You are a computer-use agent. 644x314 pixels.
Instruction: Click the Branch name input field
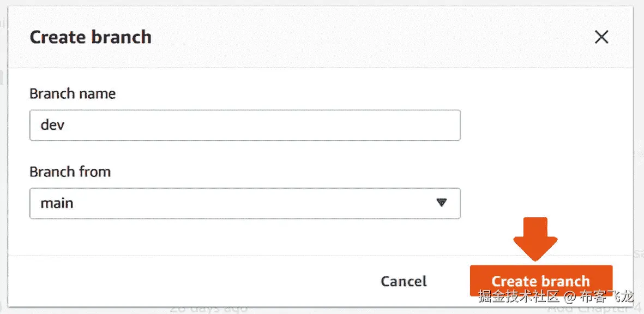[245, 125]
